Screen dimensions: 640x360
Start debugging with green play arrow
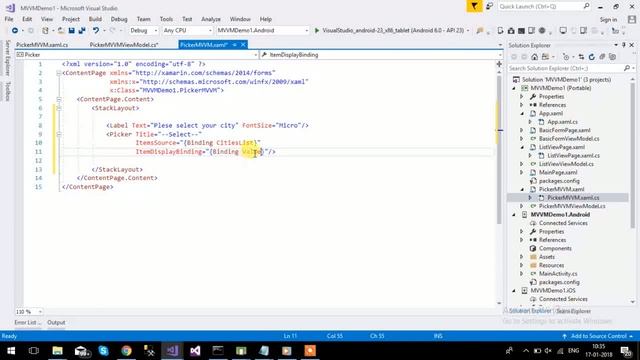click(x=317, y=31)
